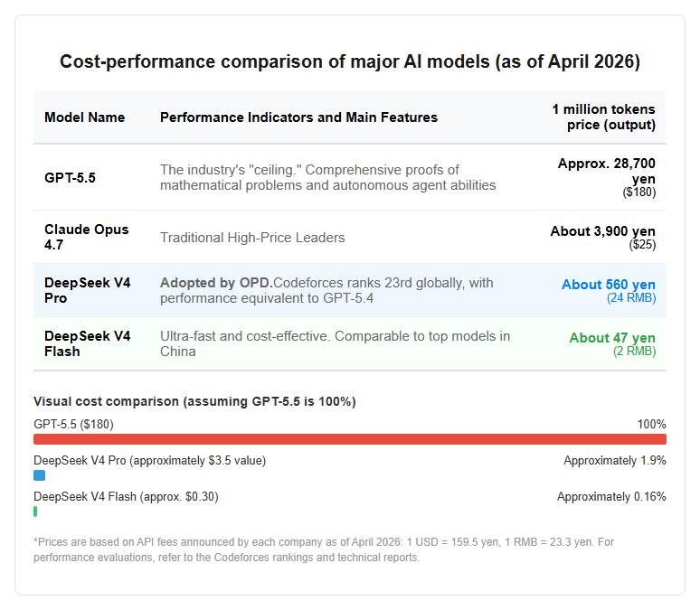700x610 pixels.
Task: Select the 1 million tokens price header
Action: (603, 117)
